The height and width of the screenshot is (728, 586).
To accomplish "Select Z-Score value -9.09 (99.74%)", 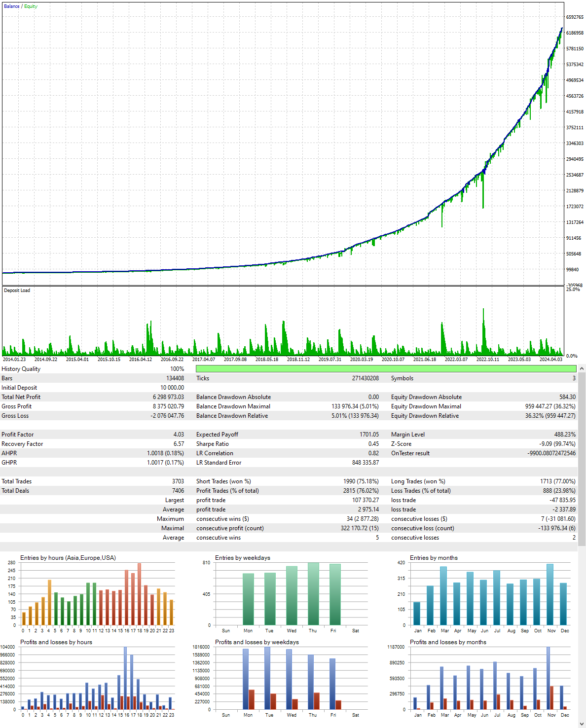I will [557, 444].
